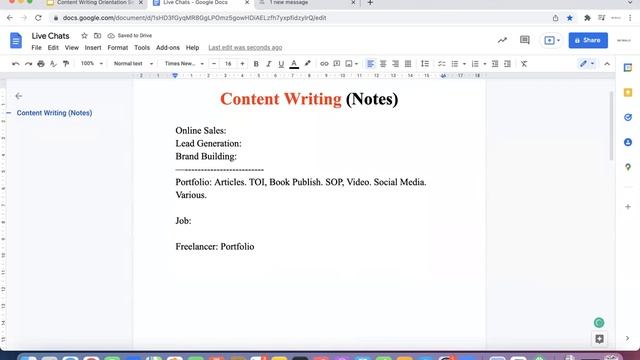Star the Live Chats document
The image size is (640, 360).
point(84,36)
